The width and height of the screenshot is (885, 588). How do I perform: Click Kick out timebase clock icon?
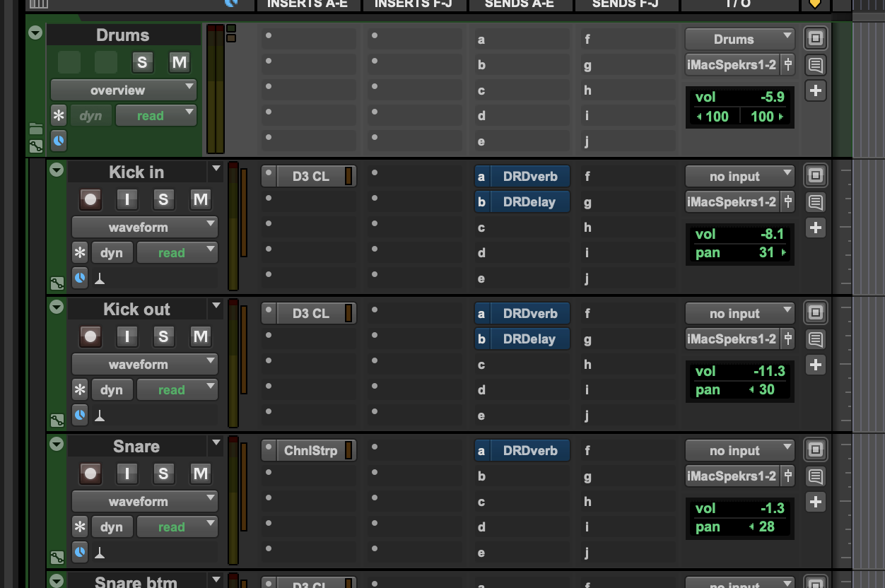click(80, 416)
